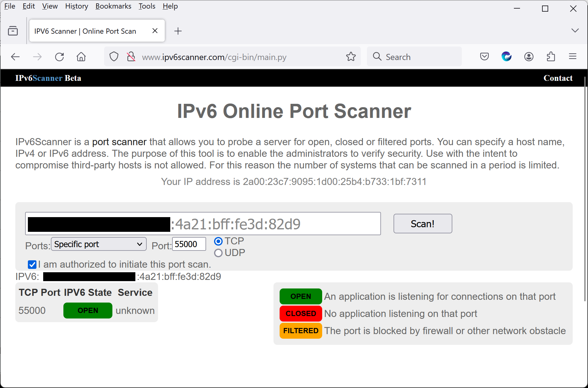This screenshot has width=588, height=388.
Task: Close the IPV6 Scanner tab
Action: [155, 31]
